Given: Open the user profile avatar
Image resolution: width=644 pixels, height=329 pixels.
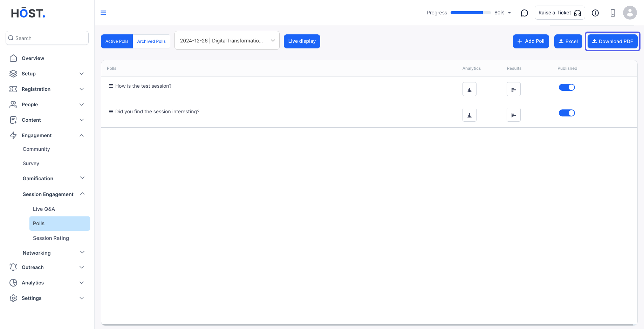Looking at the screenshot, I should (x=630, y=13).
